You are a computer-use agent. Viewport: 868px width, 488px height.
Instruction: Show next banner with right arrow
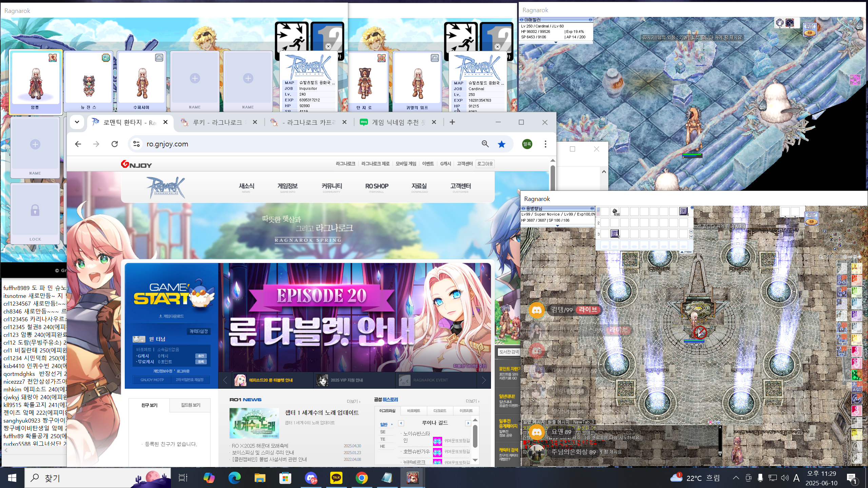tap(484, 380)
